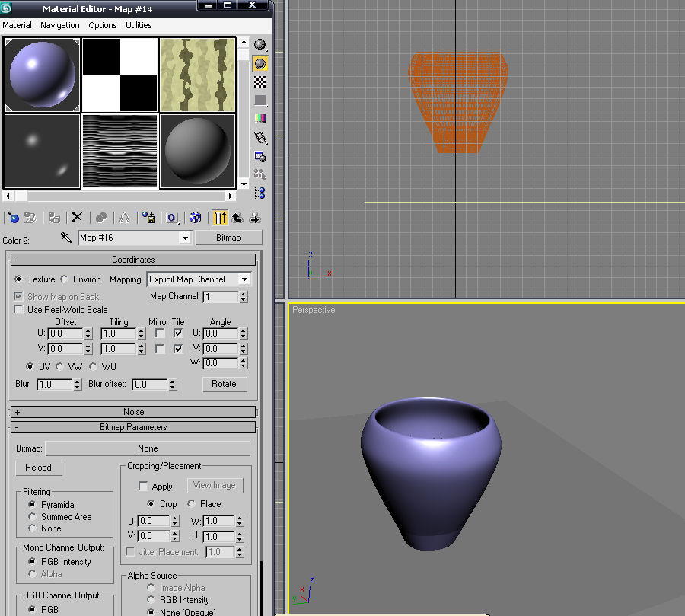
Task: Select the Environ radio button
Action: point(65,279)
